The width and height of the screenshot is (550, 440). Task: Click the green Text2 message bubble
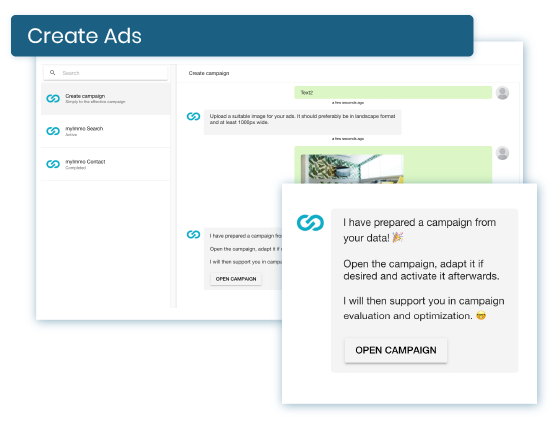point(393,93)
